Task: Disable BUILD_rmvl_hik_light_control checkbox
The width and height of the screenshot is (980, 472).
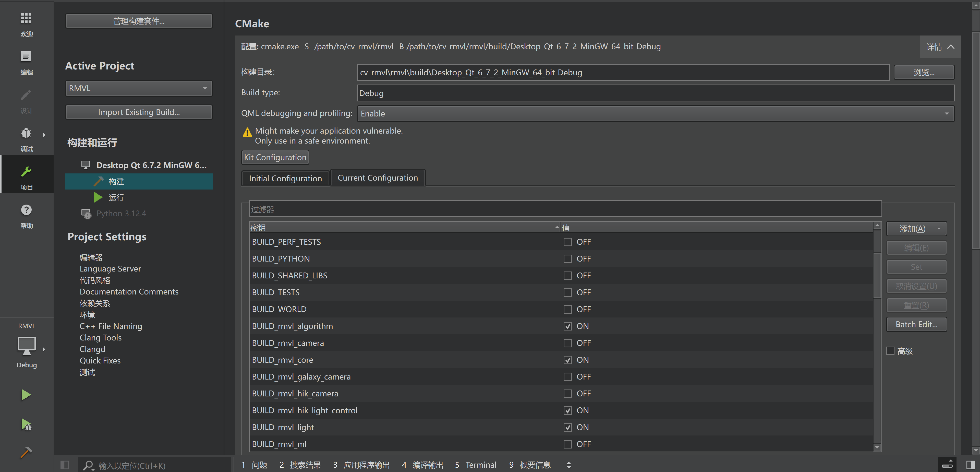Action: (567, 410)
